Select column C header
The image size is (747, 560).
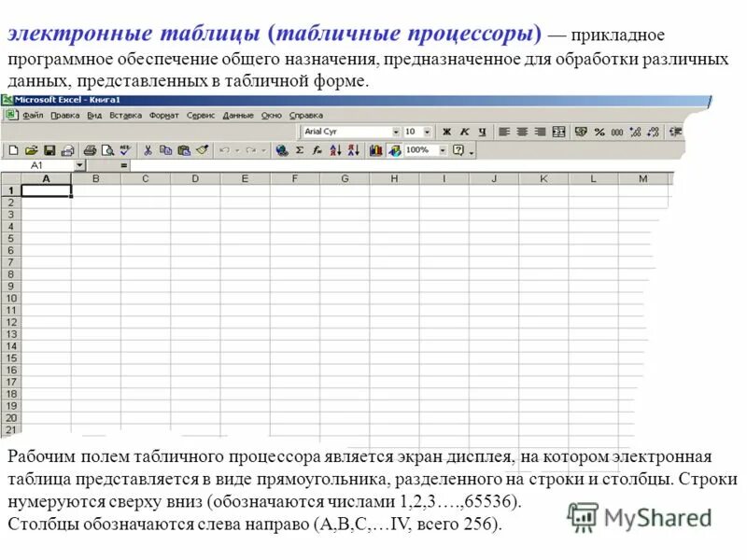(146, 178)
